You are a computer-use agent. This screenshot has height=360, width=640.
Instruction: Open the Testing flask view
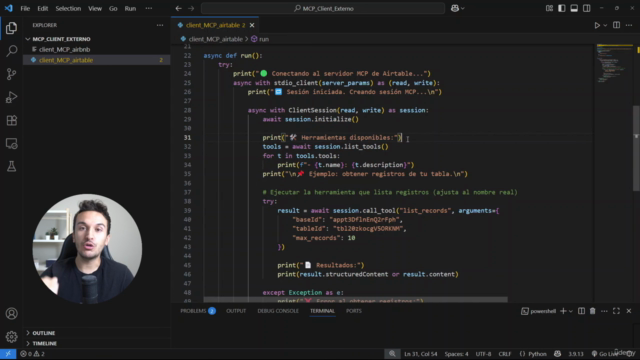point(11,166)
